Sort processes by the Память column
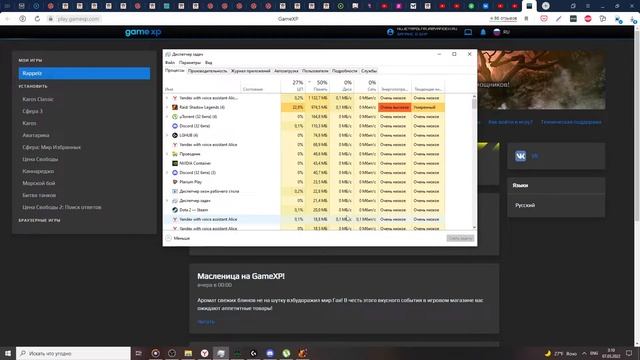640x360 pixels. 318,85
